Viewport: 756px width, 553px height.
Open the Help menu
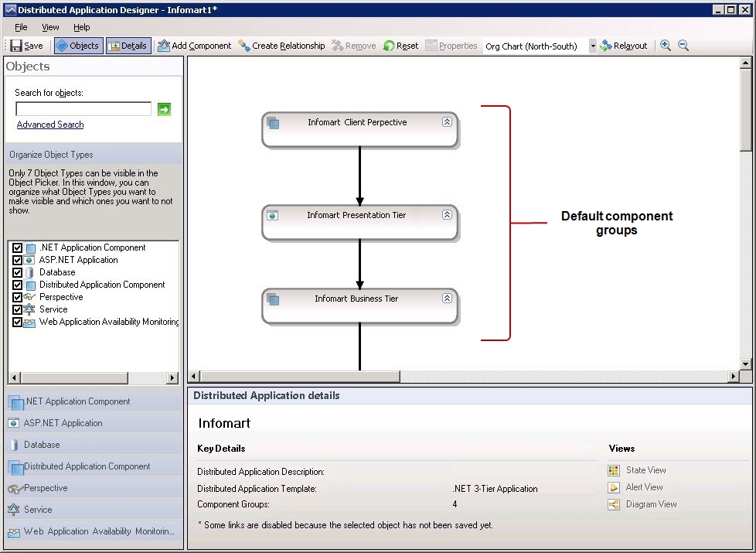[81, 27]
